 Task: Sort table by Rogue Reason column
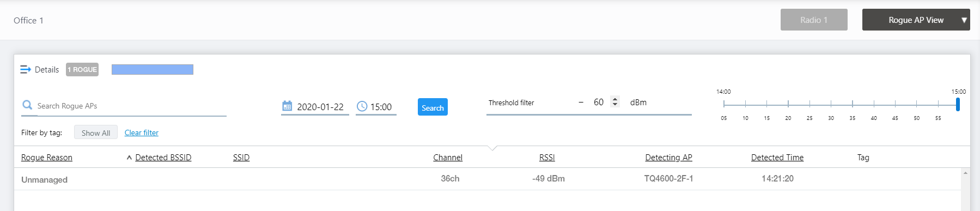point(47,158)
